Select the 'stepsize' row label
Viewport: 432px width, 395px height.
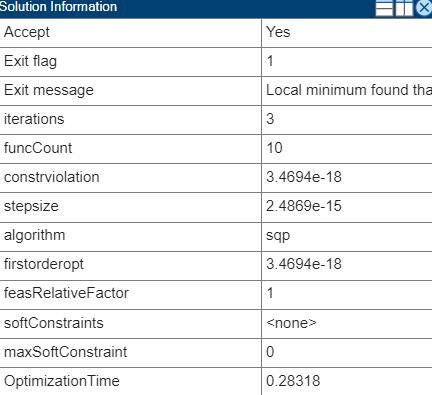(x=31, y=206)
